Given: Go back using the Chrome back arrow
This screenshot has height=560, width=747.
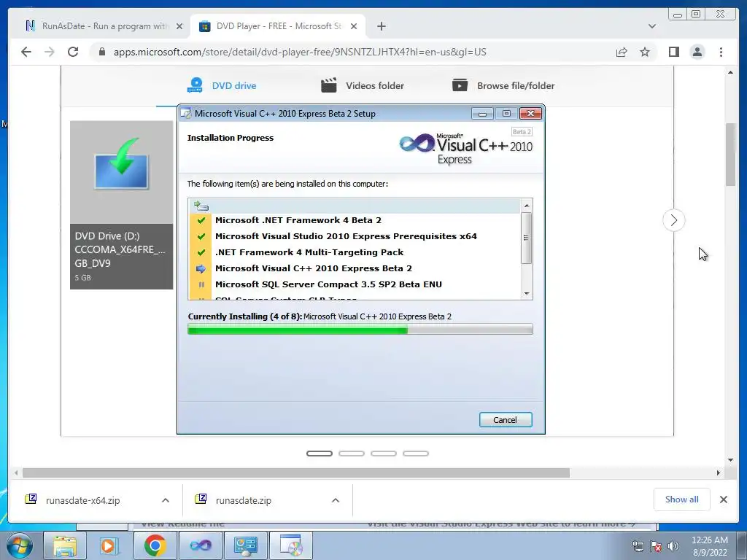Looking at the screenshot, I should [x=26, y=52].
